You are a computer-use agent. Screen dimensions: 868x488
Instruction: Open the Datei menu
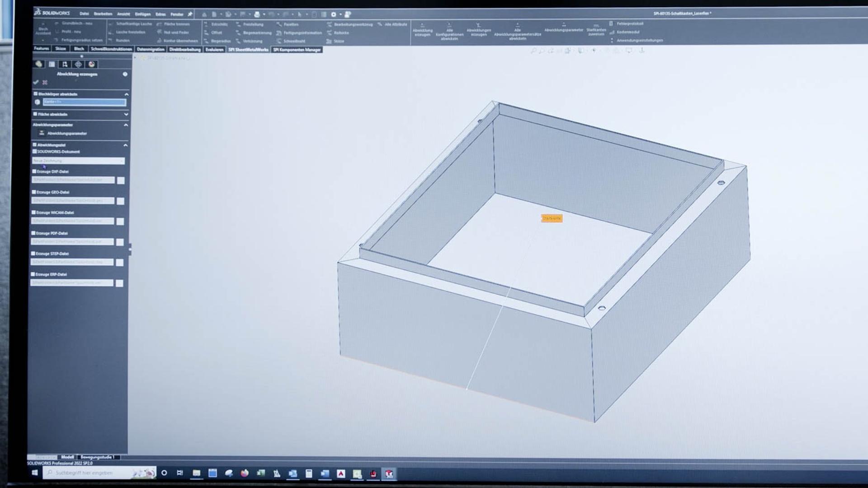(84, 14)
